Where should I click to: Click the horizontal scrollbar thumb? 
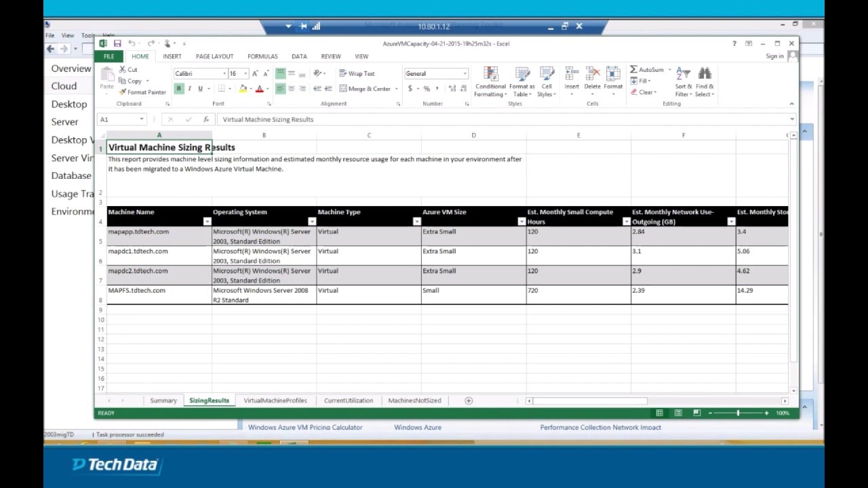tap(590, 401)
